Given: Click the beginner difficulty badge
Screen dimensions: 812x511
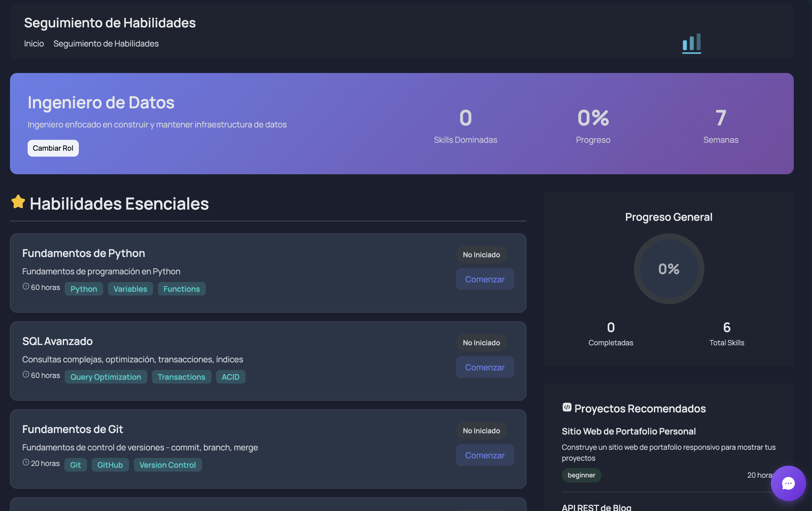Looking at the screenshot, I should click(x=581, y=475).
